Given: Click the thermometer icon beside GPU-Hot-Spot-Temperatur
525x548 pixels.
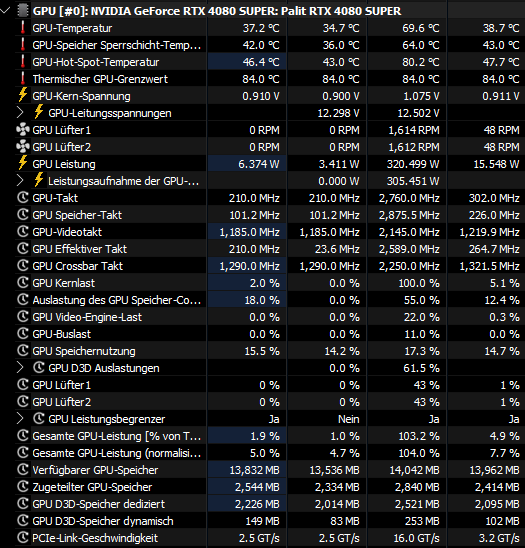Looking at the screenshot, I should [x=23, y=62].
